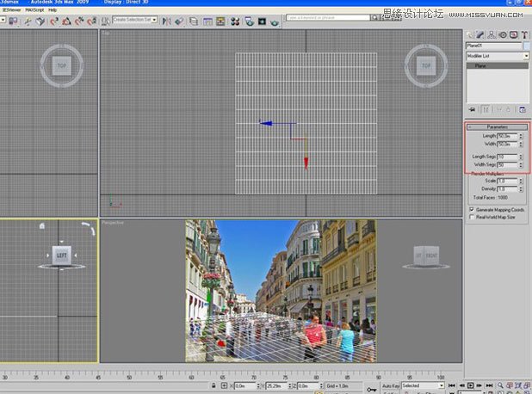Switch to the Modify panel tab
532x394 pixels.
[x=480, y=34]
